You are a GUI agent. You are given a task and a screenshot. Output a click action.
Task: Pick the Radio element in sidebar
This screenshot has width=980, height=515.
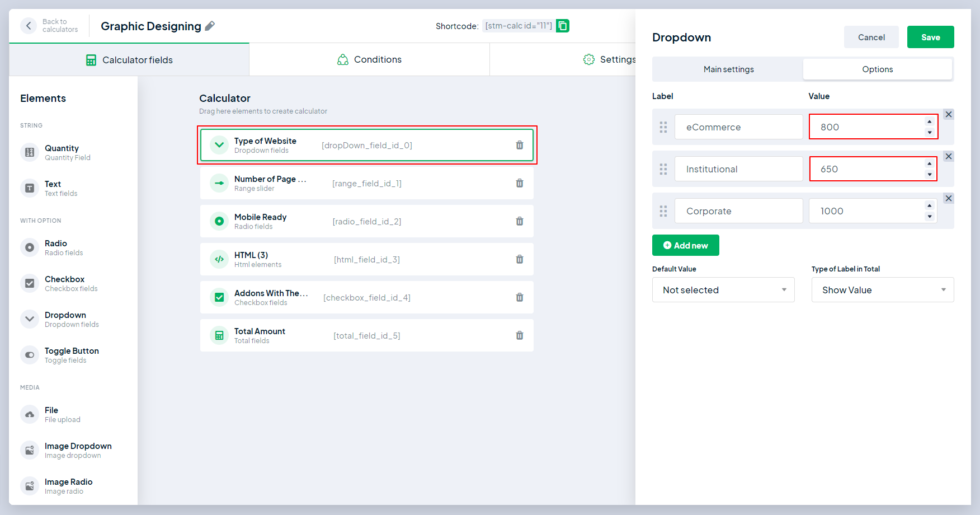[x=56, y=247]
